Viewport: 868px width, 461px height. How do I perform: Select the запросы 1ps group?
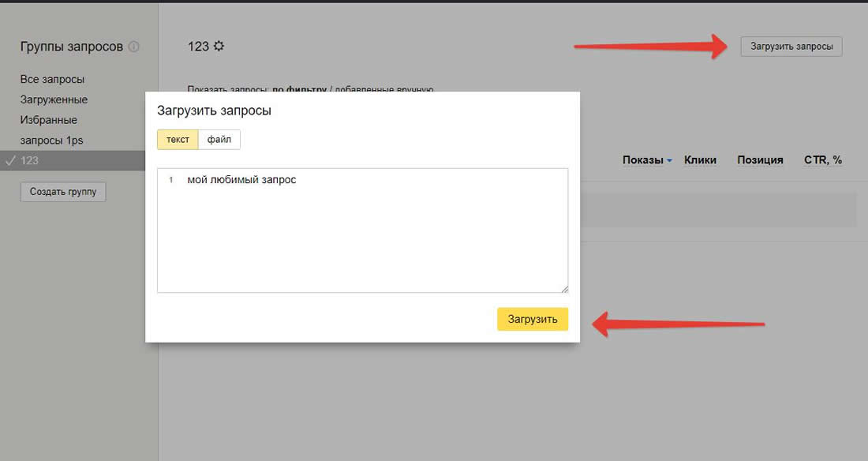[51, 141]
